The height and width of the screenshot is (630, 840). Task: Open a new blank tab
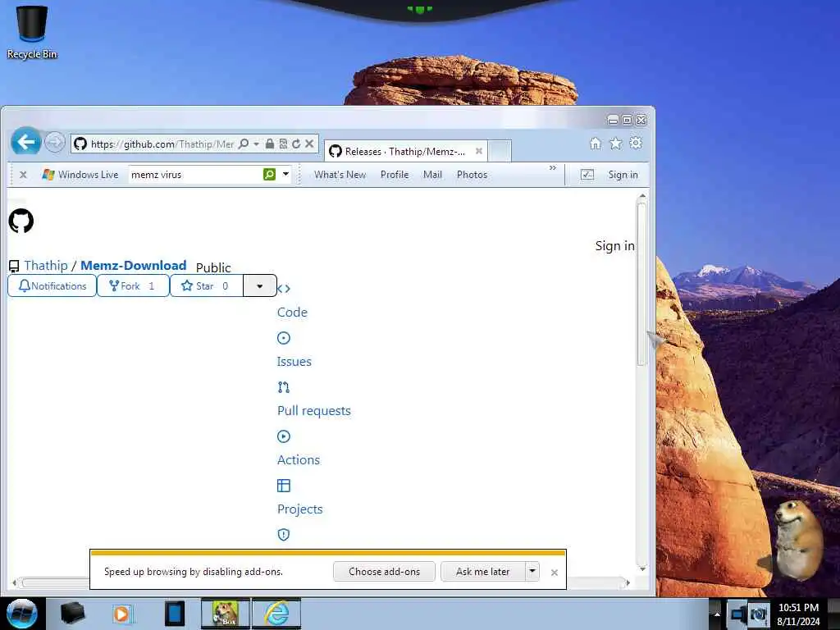[500, 151]
